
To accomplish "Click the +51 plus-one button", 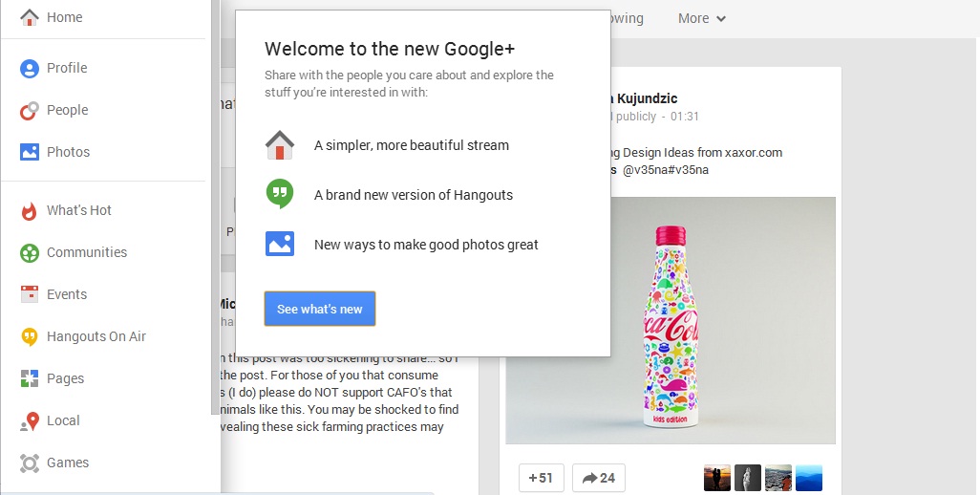I will [x=542, y=478].
